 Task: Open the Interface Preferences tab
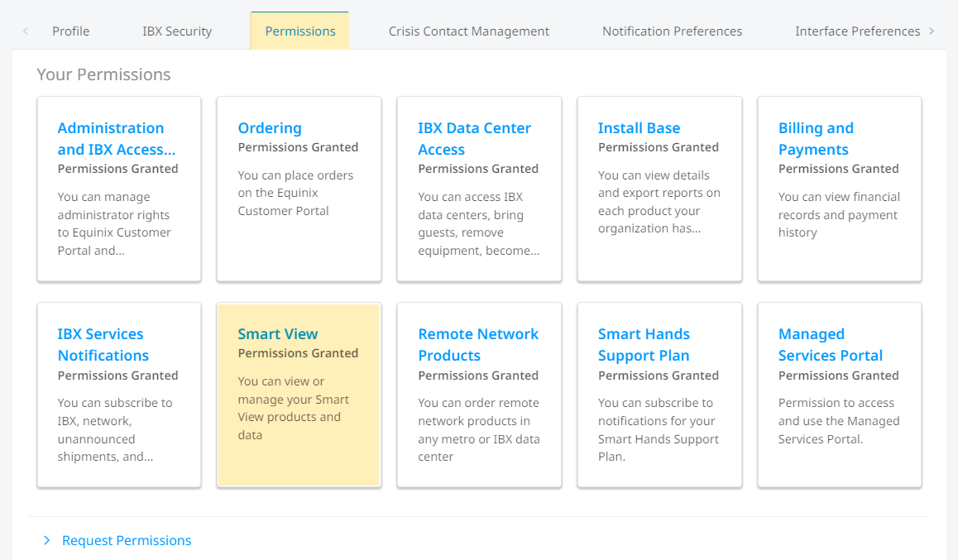tap(857, 31)
